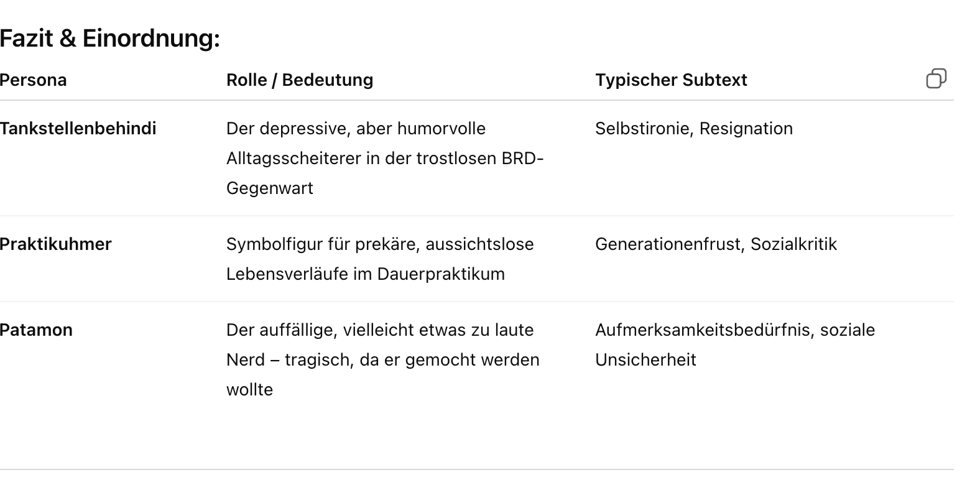Image resolution: width=980 pixels, height=480 pixels.
Task: Click the 'Rolle / Bedeutung' column header
Action: pyautogui.click(x=299, y=80)
